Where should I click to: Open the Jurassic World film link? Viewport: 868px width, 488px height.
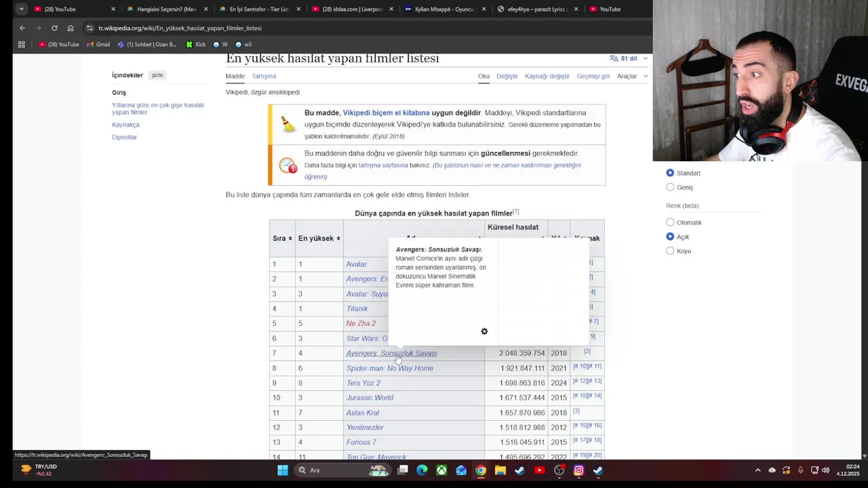[370, 398]
